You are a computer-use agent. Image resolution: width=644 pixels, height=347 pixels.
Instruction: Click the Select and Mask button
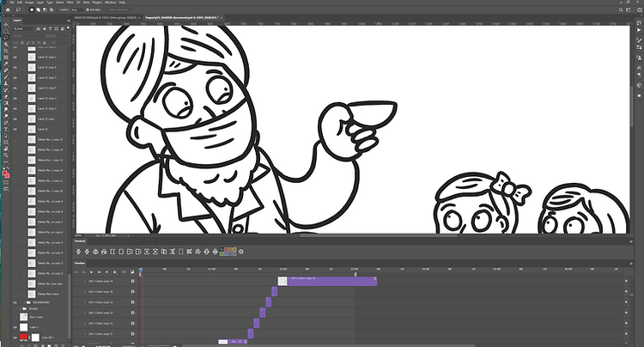119,9
